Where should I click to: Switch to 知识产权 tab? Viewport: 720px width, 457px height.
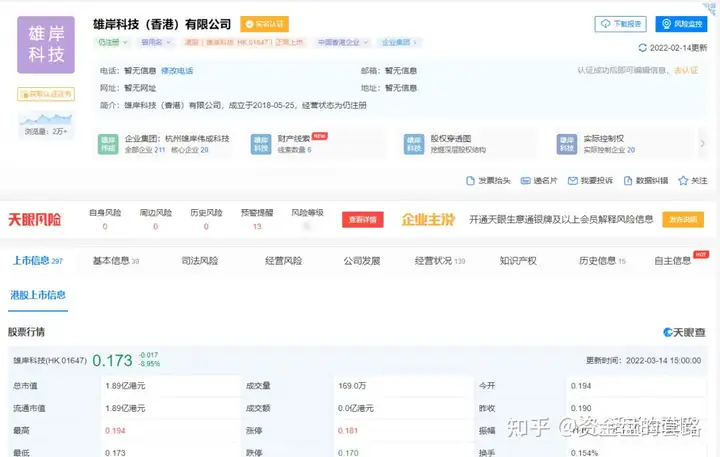click(518, 261)
